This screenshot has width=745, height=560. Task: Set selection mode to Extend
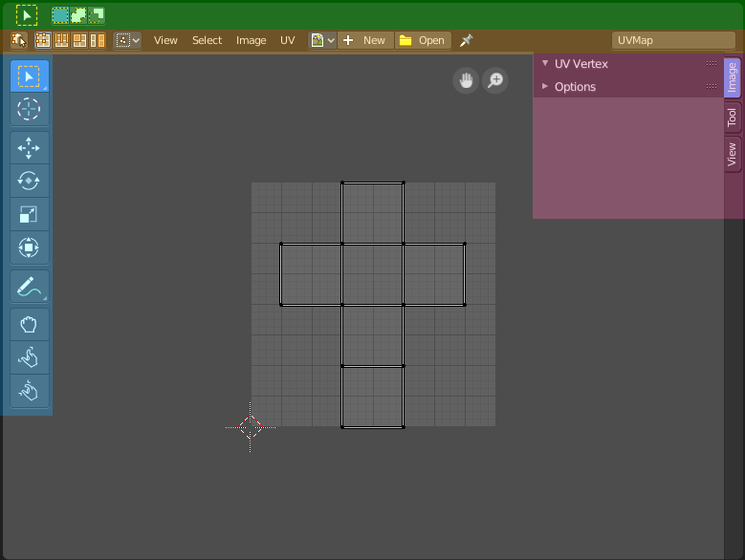coord(78,15)
